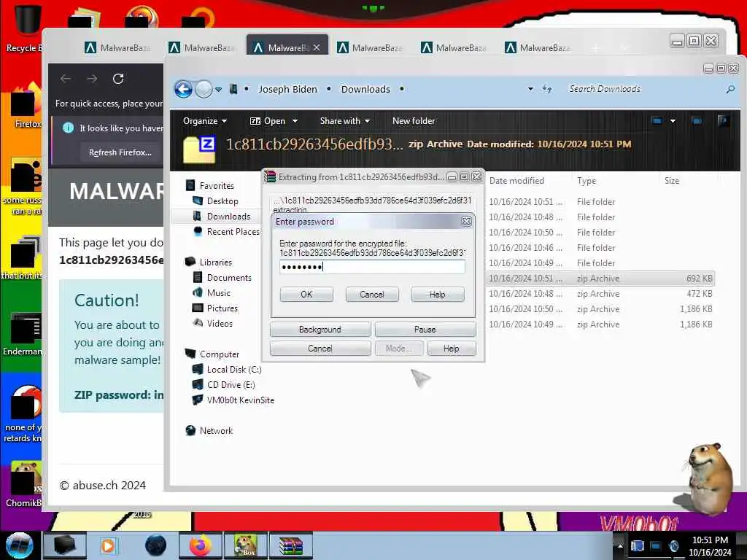Open recent locations dropdown beside nav arrows
The image size is (747, 560).
[219, 90]
